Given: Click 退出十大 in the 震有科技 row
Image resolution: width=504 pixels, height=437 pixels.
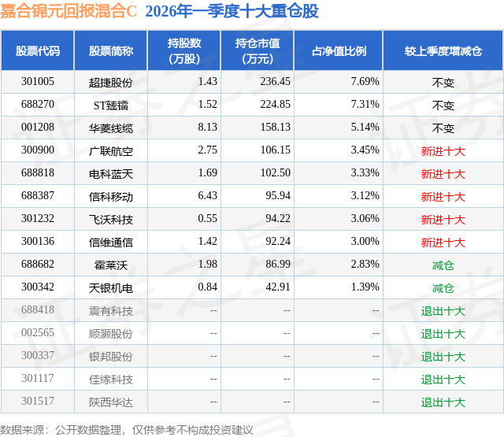Looking at the screenshot, I should (443, 311).
